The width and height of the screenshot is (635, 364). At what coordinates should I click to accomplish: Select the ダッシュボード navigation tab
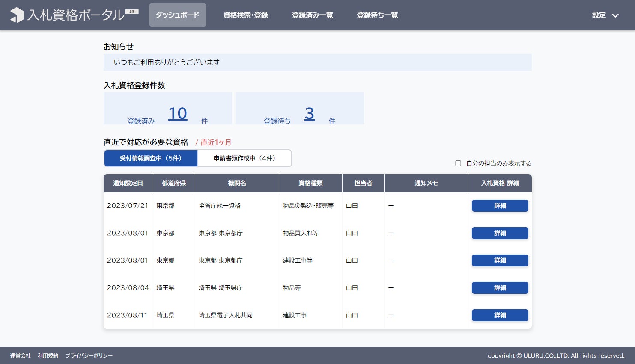178,15
